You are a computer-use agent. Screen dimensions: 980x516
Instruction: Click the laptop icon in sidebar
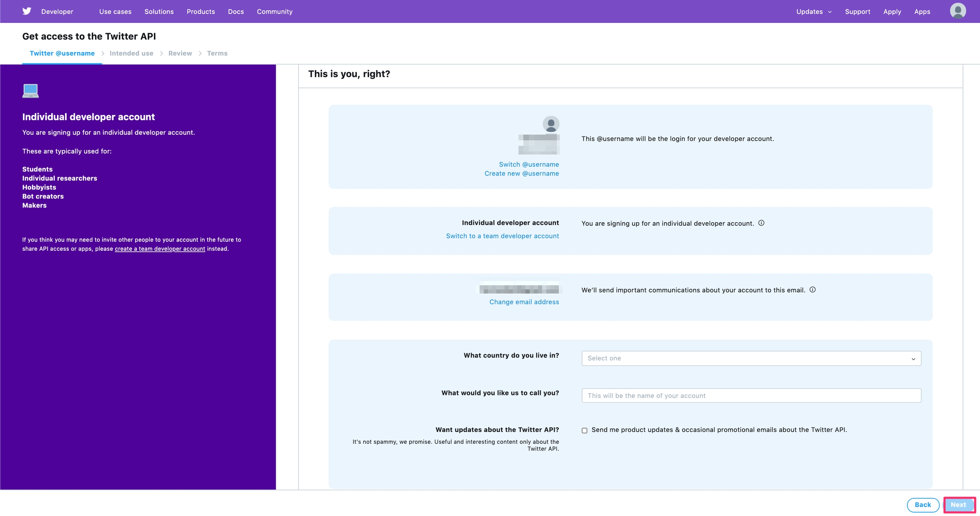tap(31, 91)
